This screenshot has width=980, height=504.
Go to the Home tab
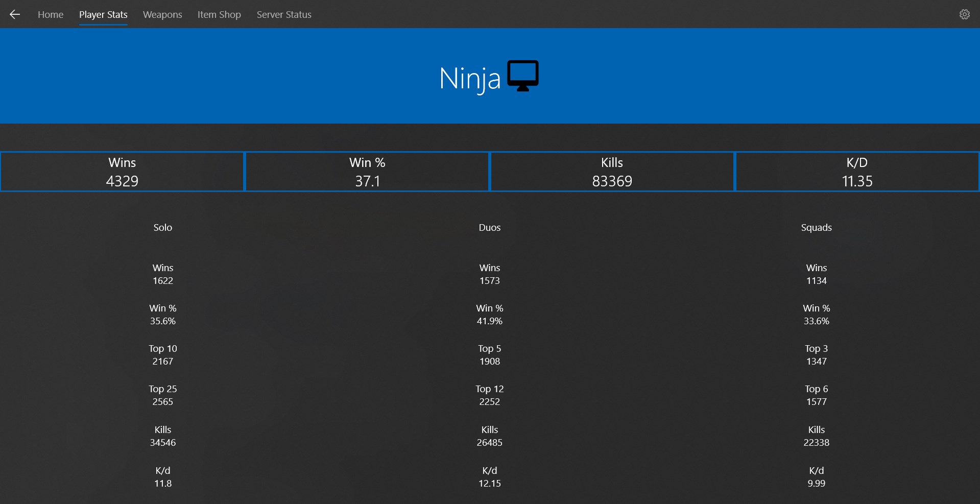[51, 15]
